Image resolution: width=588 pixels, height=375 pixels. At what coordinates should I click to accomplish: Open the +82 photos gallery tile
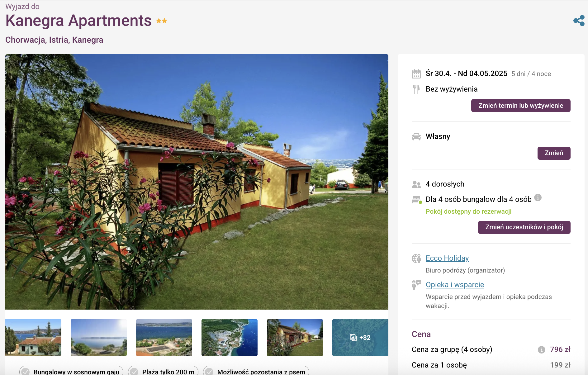click(x=360, y=338)
